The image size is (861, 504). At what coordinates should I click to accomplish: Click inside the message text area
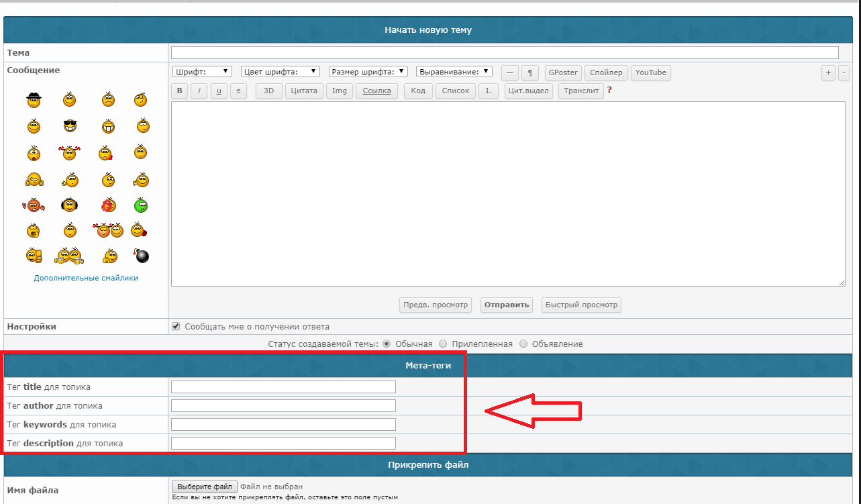tap(508, 194)
